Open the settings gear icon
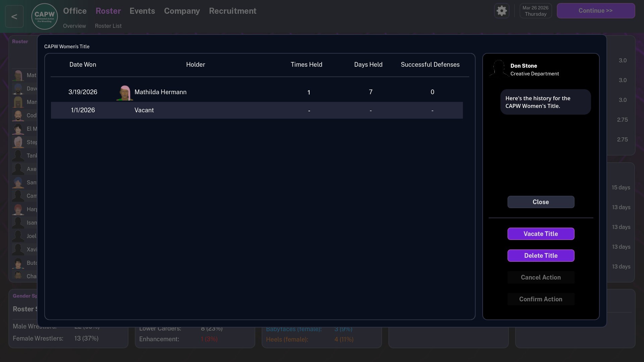Screen dimensions: 644x362 click(x=501, y=11)
